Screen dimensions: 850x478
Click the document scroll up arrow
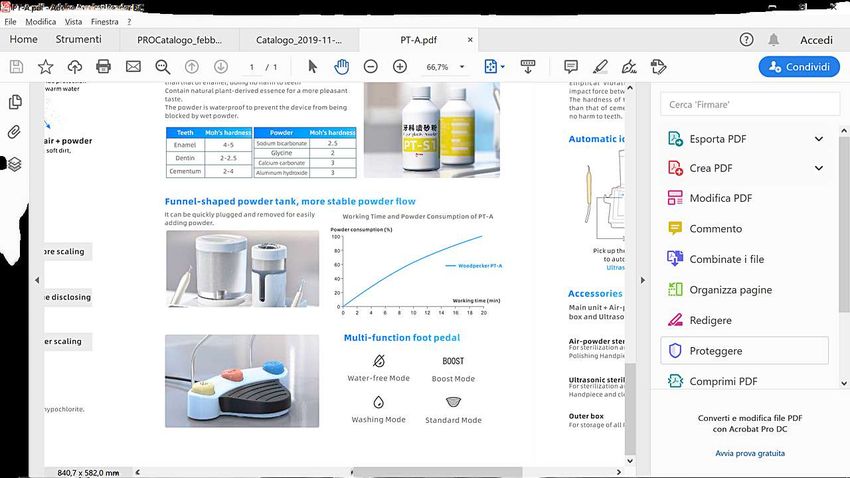coord(630,87)
